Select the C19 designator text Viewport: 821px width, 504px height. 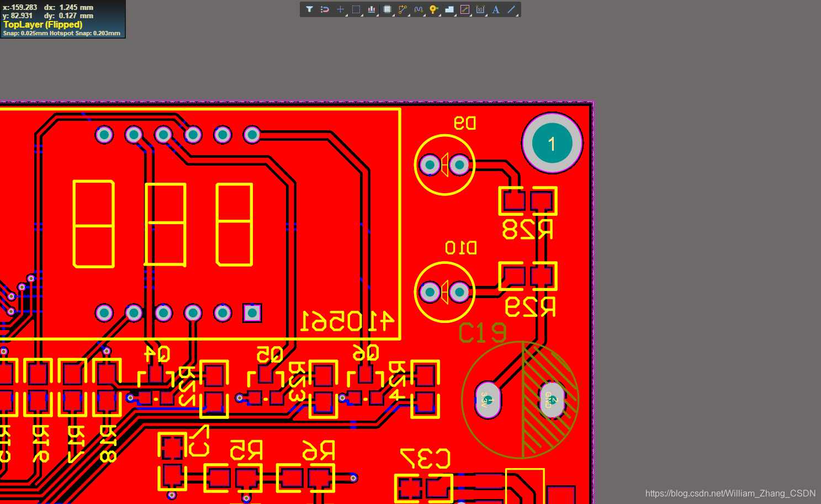[483, 333]
